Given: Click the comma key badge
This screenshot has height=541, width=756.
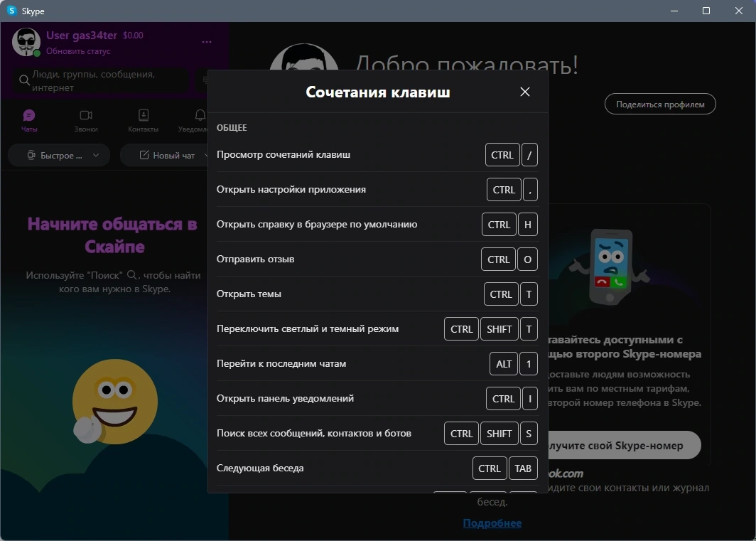Looking at the screenshot, I should click(530, 190).
